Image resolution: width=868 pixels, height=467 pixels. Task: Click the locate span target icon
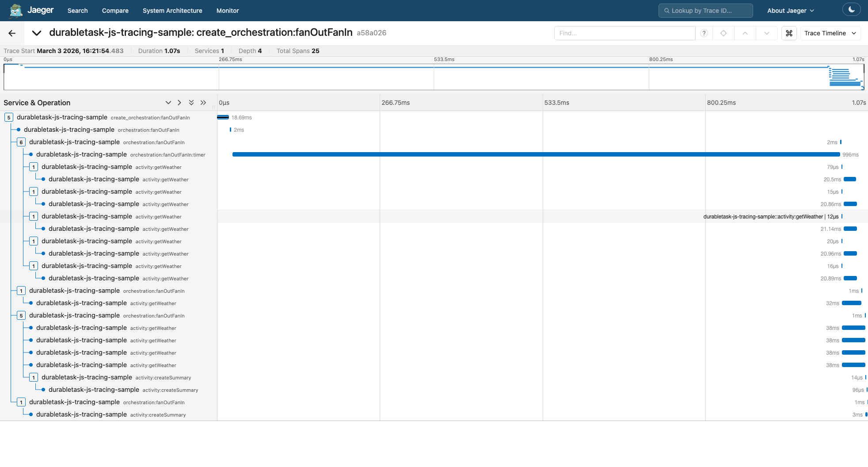coord(723,33)
